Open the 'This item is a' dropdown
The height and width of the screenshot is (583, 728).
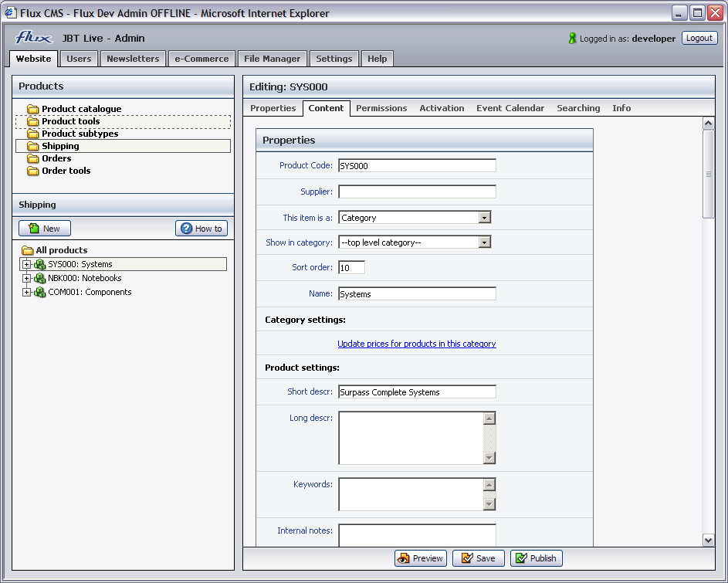[x=484, y=218]
